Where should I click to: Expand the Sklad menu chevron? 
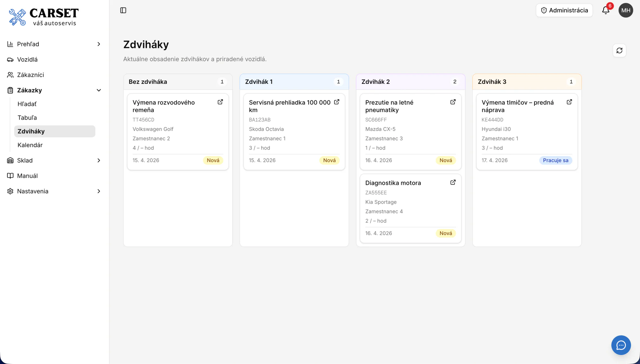tap(99, 160)
